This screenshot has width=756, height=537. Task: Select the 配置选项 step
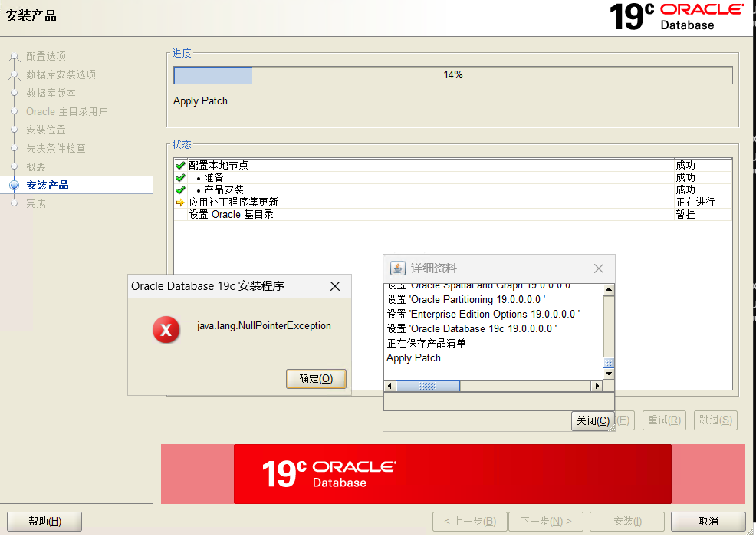[46, 57]
